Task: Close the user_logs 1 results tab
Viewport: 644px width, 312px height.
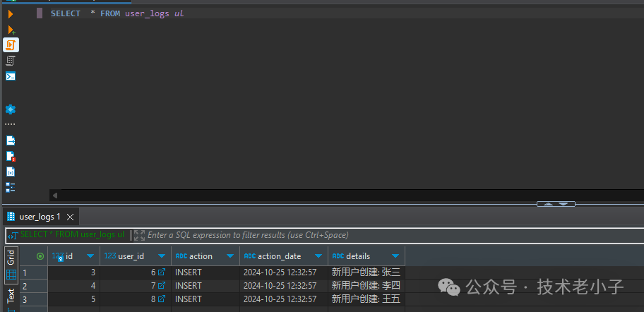Action: [70, 217]
